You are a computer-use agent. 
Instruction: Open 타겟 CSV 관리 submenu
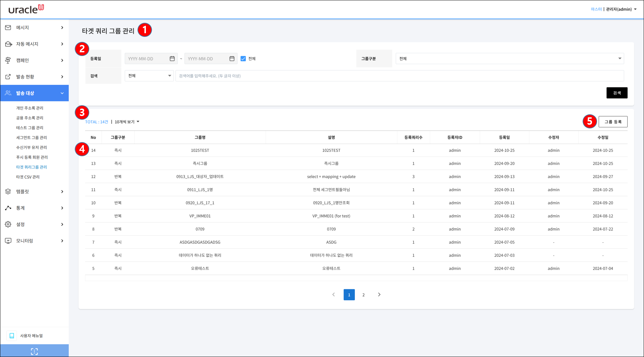point(28,177)
